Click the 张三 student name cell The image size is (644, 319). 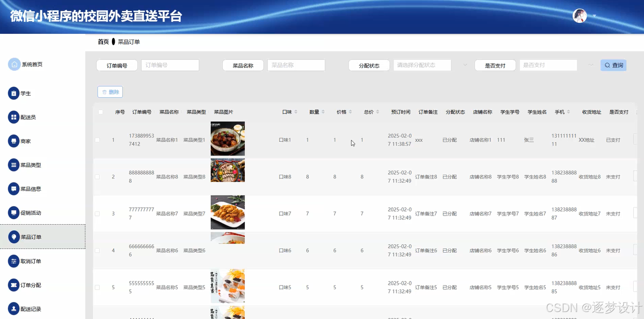point(529,140)
